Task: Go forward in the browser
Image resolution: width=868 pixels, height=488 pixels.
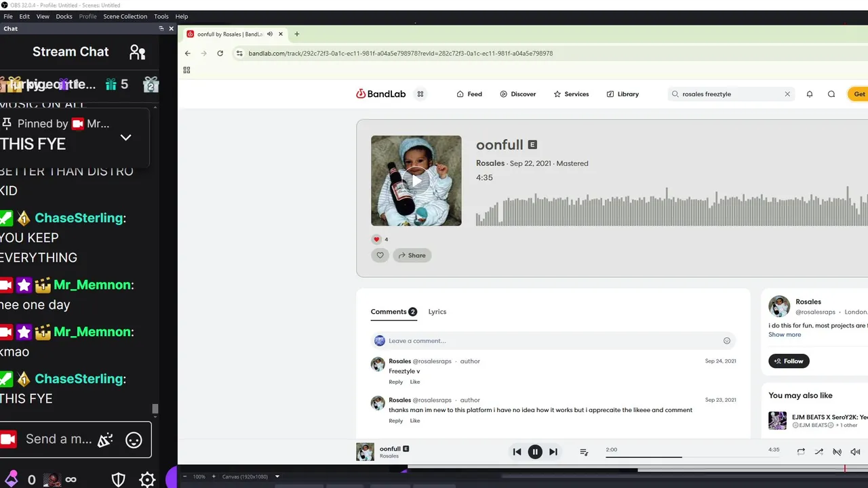Action: point(204,53)
